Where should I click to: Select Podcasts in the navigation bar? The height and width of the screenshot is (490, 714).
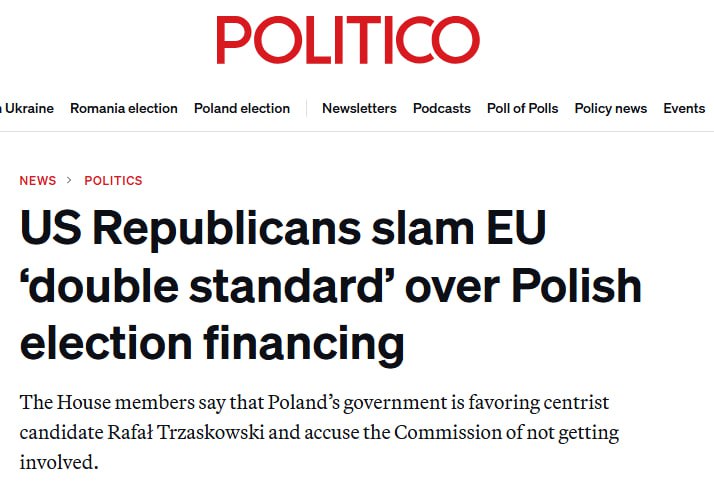442,108
